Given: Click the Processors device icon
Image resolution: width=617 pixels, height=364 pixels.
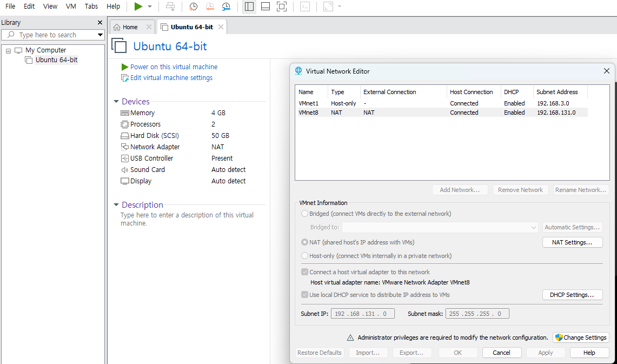Looking at the screenshot, I should pyautogui.click(x=125, y=124).
